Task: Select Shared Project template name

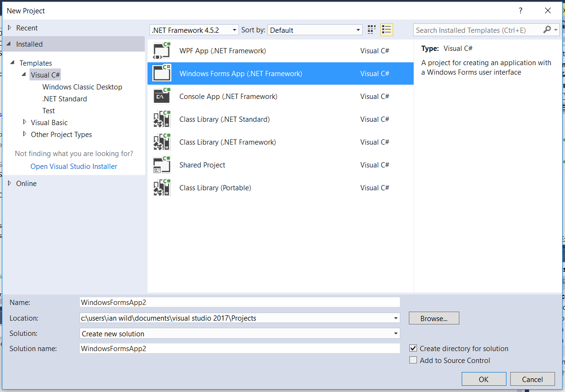Action: (202, 165)
